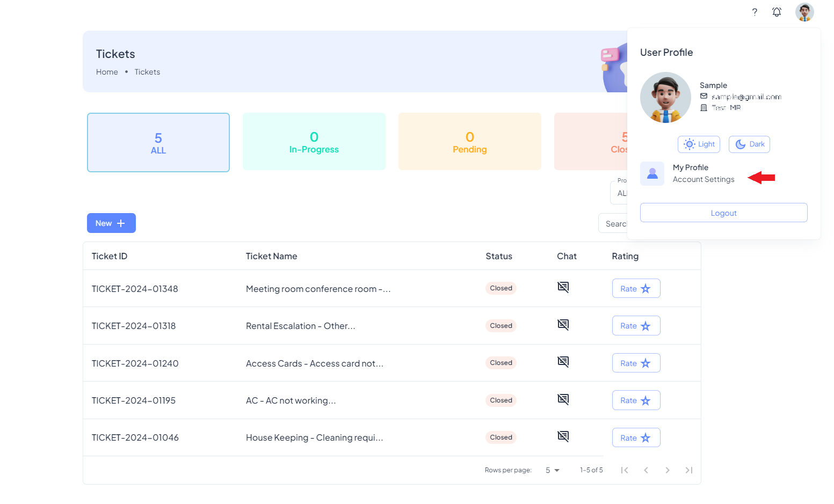Click the My Profile person icon
834x504 pixels.
click(x=652, y=173)
